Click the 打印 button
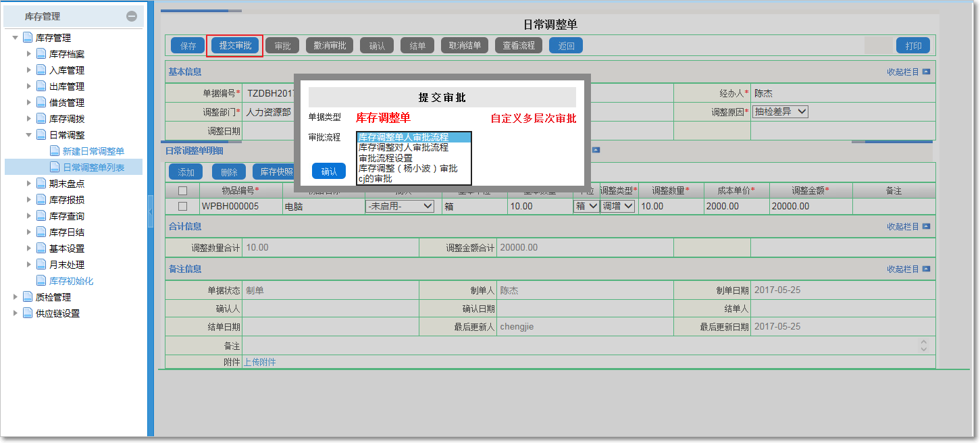 tap(913, 46)
